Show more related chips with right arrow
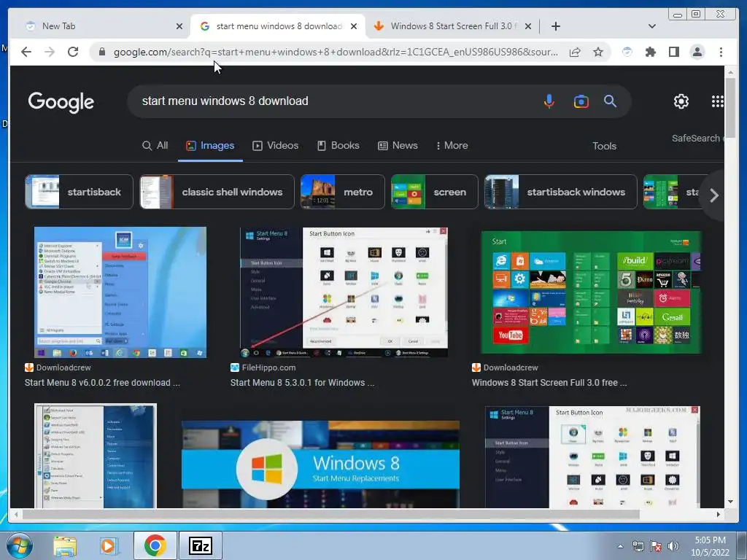The height and width of the screenshot is (560, 747). pos(713,195)
